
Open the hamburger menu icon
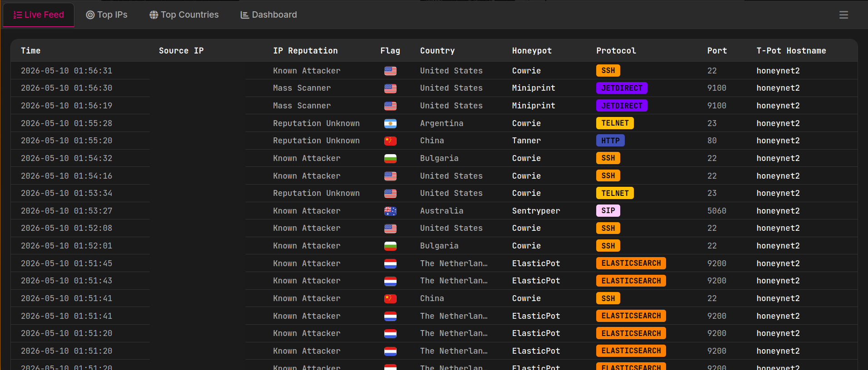click(843, 15)
